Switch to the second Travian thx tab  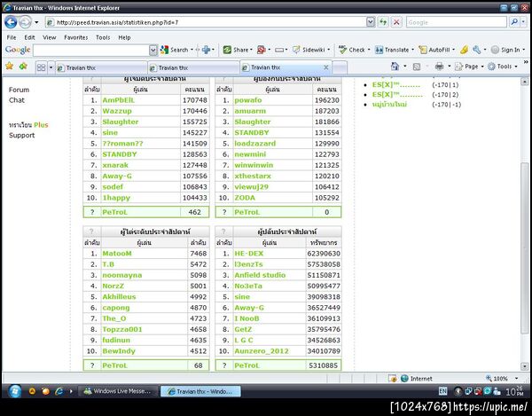coord(193,68)
